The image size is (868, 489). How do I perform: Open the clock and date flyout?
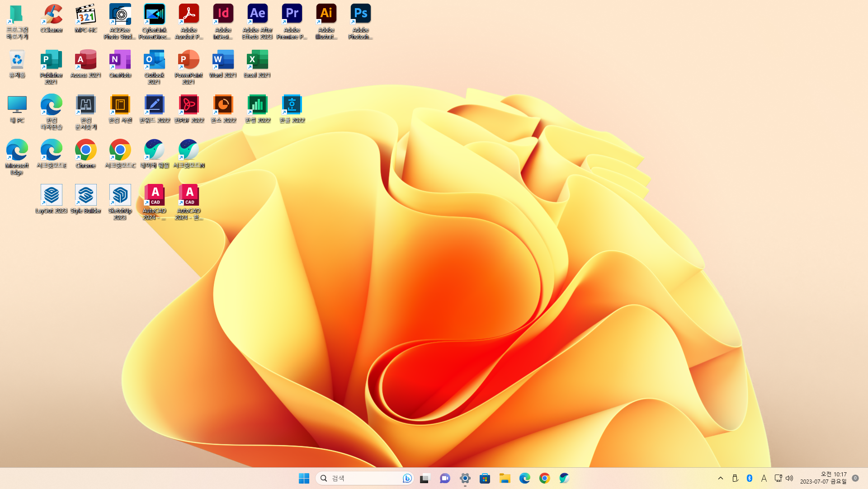[823, 478]
